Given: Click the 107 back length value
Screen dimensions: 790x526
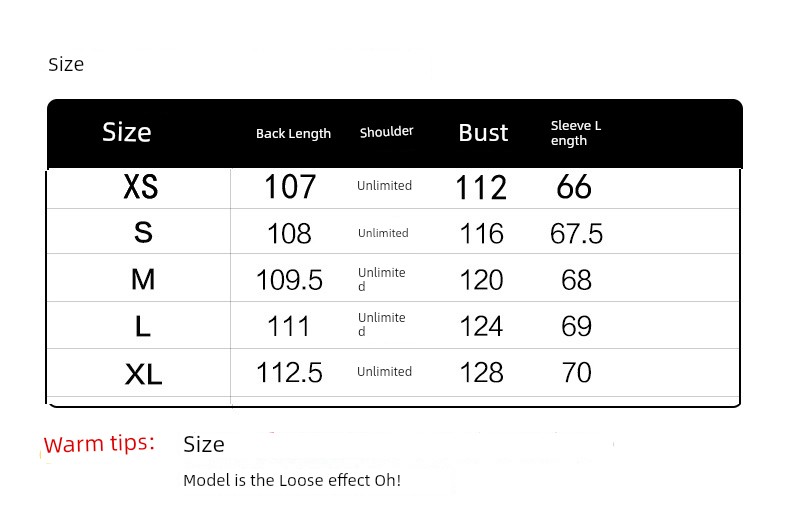Looking at the screenshot, I should [290, 187].
